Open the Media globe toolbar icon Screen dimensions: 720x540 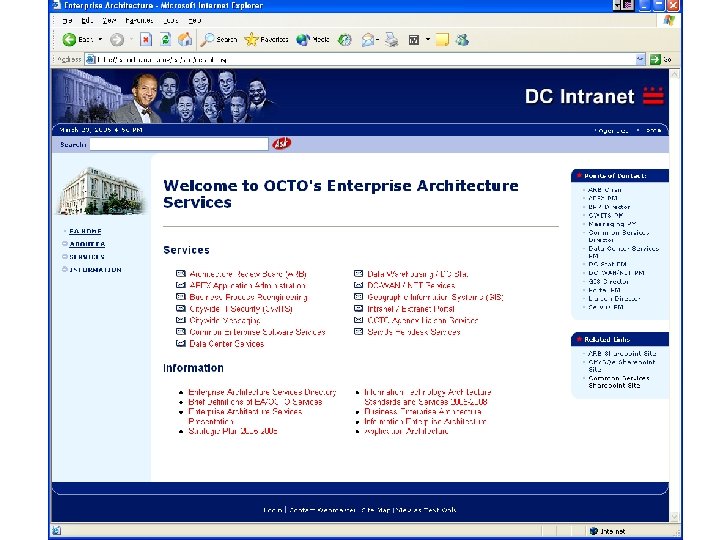click(x=303, y=40)
